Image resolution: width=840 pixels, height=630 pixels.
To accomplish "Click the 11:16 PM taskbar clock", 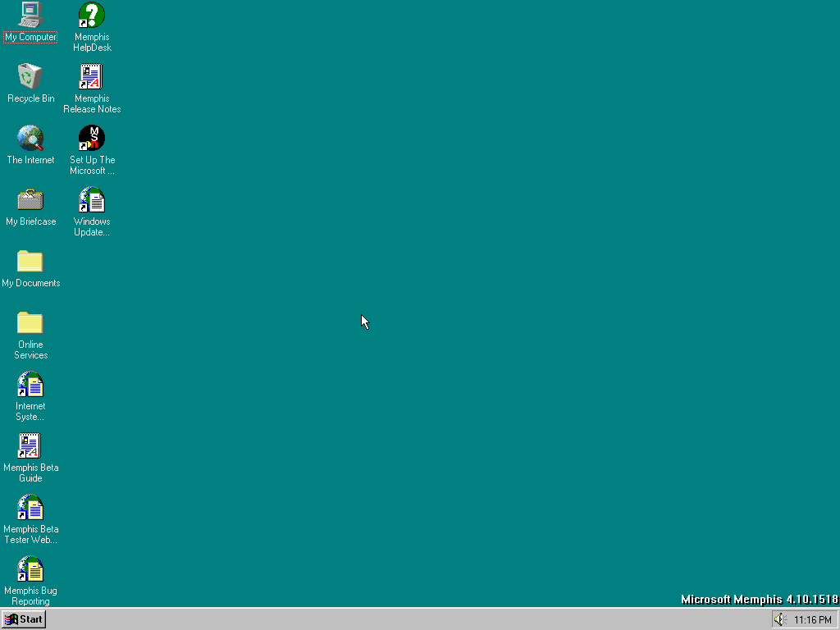I will (813, 620).
